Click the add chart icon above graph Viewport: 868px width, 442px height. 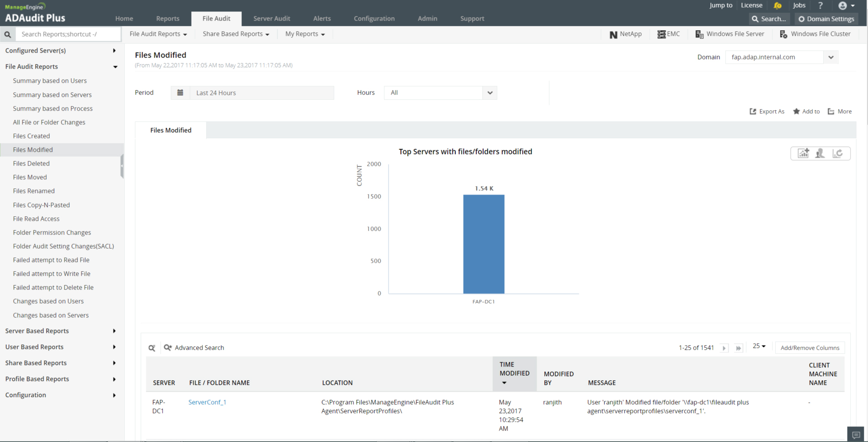[x=803, y=153]
